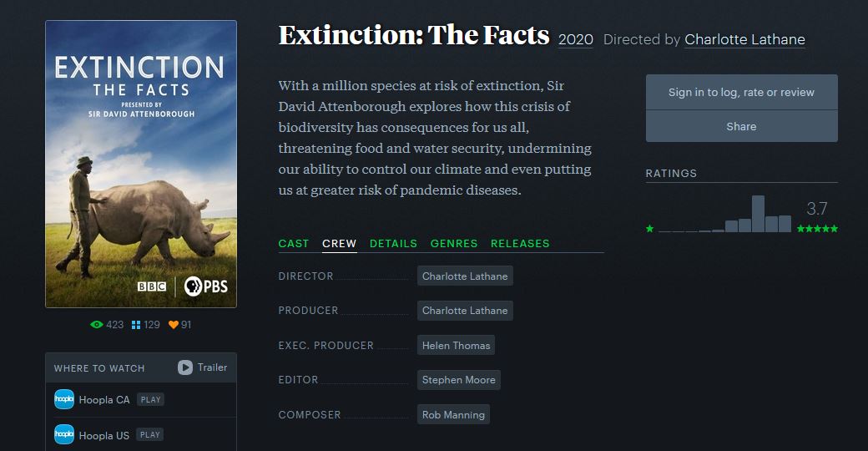Click the Stephen Moore editor tag

(458, 380)
